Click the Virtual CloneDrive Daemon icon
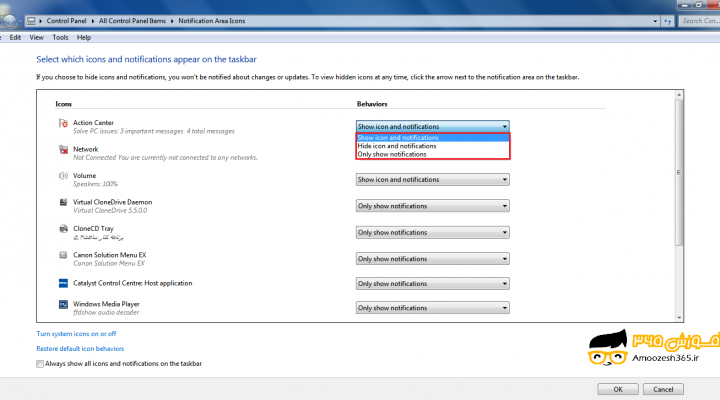The height and width of the screenshot is (400, 720). coord(63,202)
